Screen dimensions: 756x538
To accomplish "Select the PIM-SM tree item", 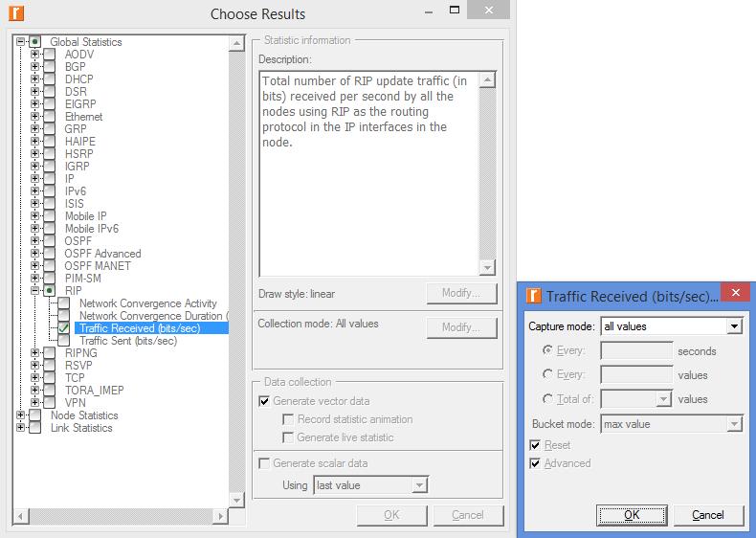I will point(83,279).
